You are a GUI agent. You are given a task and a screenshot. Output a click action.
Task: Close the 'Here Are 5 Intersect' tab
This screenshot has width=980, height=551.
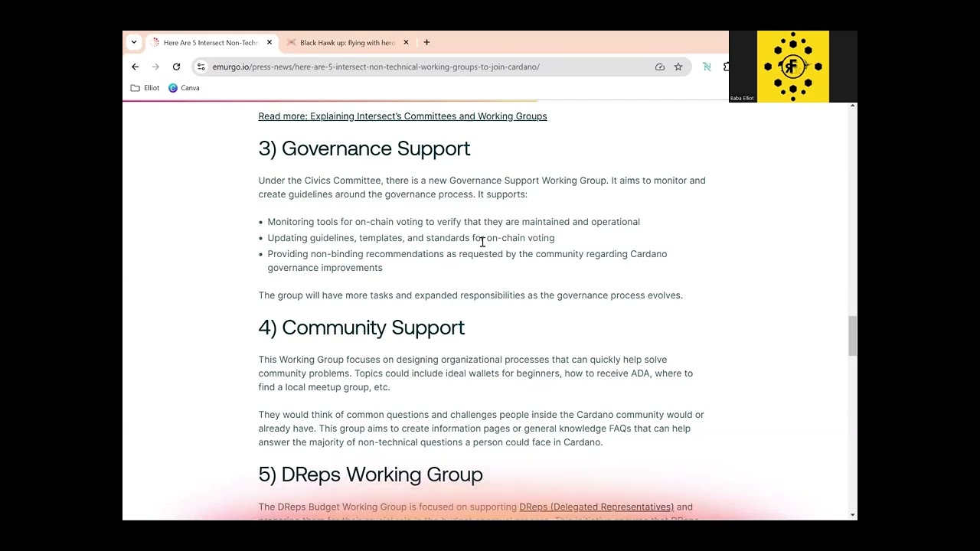pos(269,43)
